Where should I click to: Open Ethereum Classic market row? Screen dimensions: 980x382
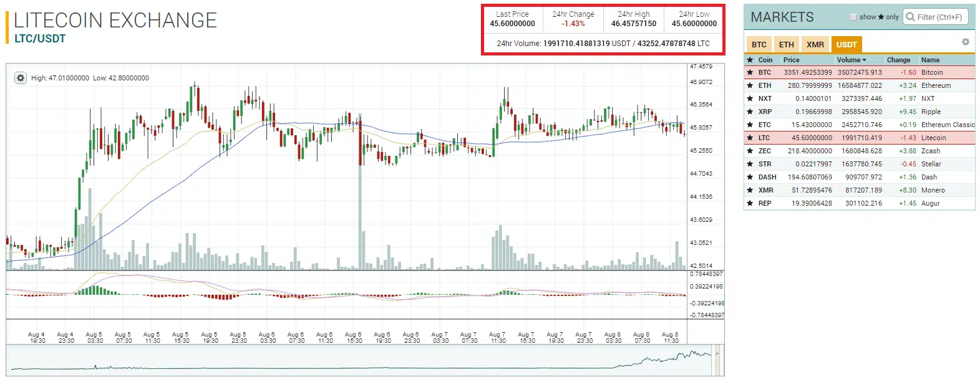(860, 125)
